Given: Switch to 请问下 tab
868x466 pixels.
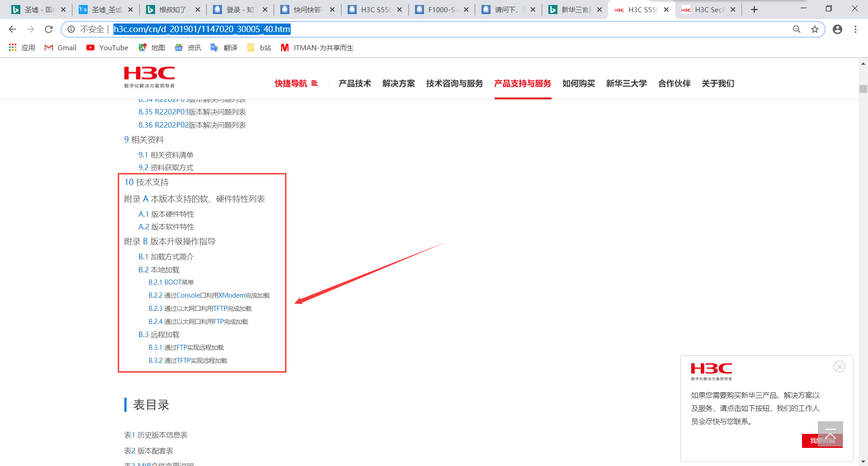Looking at the screenshot, I should tap(509, 10).
